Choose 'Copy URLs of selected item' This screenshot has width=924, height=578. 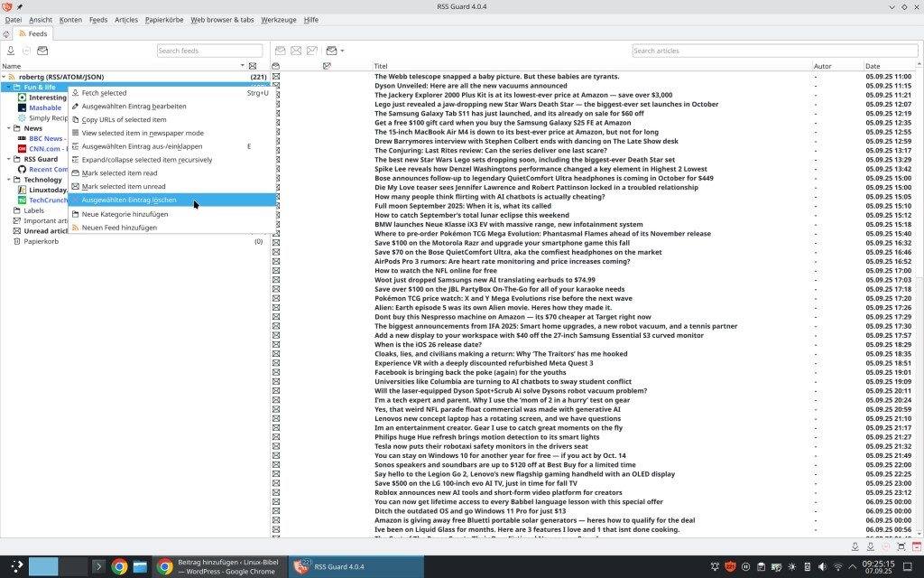172,120
